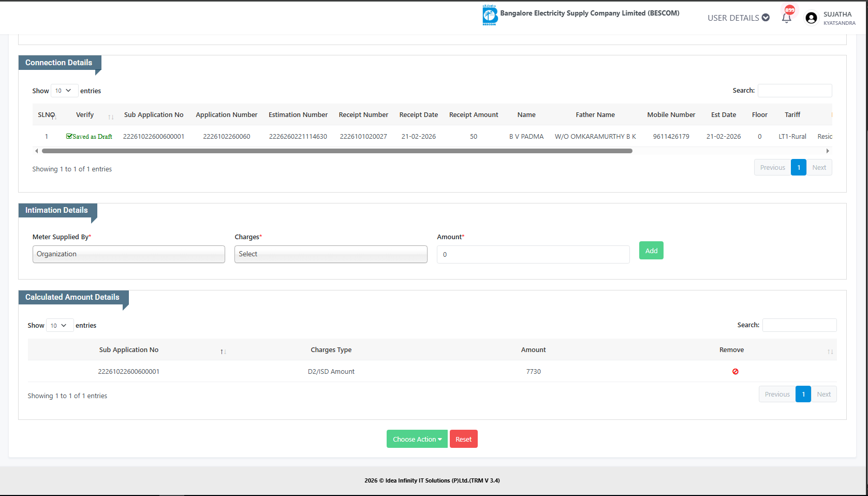Click the Remove column sort arrows

830,352
